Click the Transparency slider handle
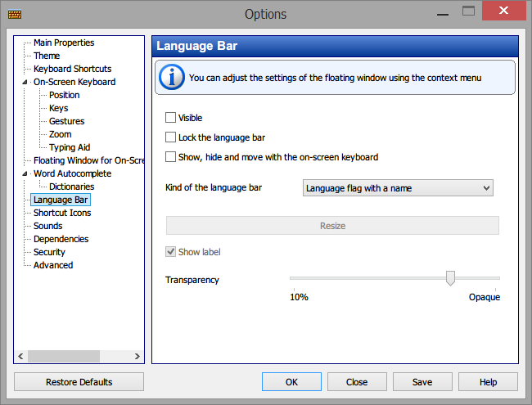This screenshot has width=532, height=405. pos(450,278)
